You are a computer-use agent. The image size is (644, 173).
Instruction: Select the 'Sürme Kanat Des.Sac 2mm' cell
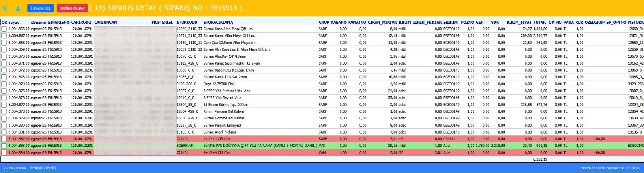pos(225,77)
